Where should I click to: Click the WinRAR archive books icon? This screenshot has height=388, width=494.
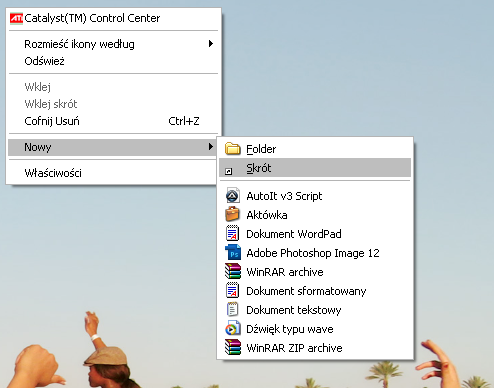click(x=233, y=271)
